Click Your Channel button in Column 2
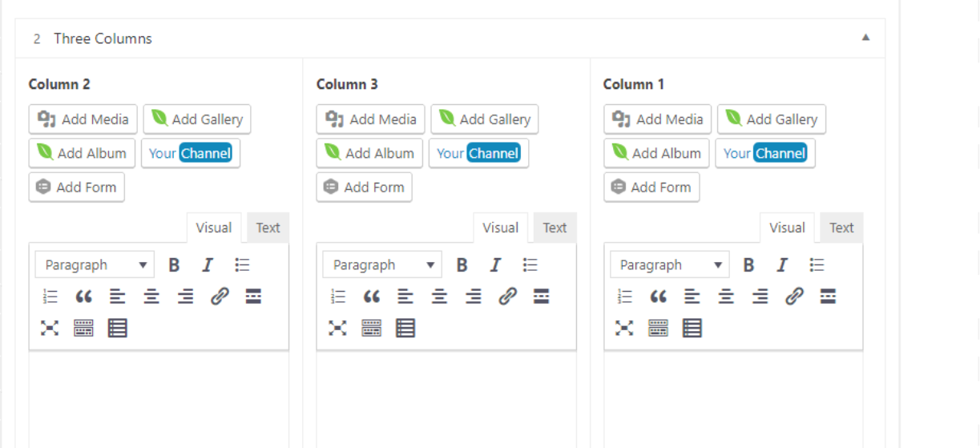 pos(191,153)
